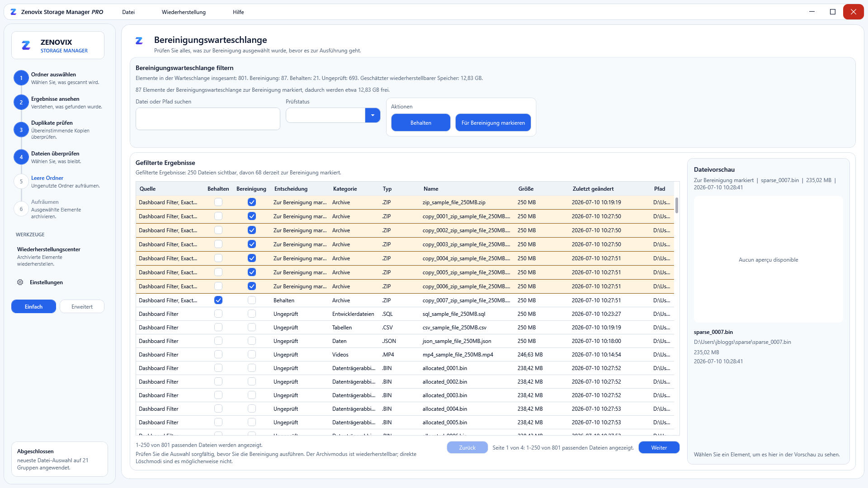Sort by the Größe column header

pos(526,189)
